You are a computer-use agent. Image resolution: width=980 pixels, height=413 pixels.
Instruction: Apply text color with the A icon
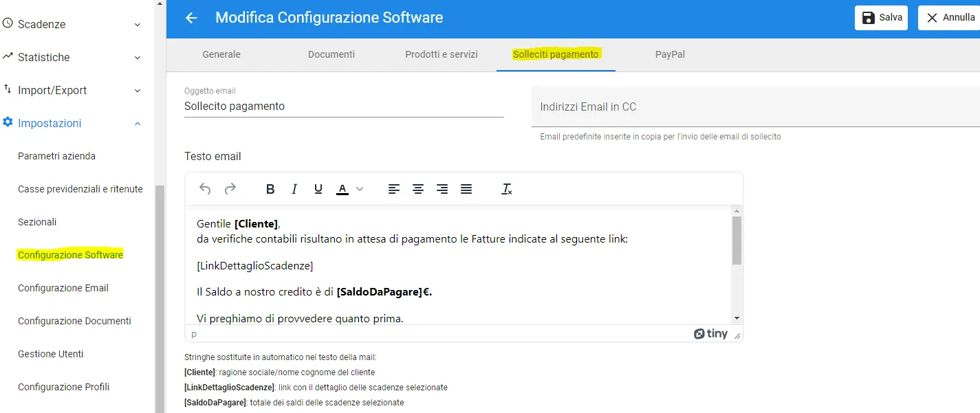pos(342,189)
